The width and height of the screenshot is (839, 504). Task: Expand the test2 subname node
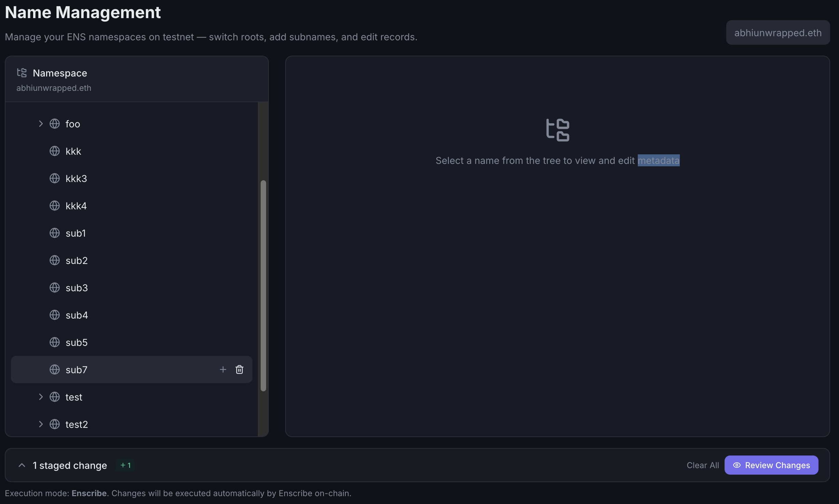coord(41,424)
